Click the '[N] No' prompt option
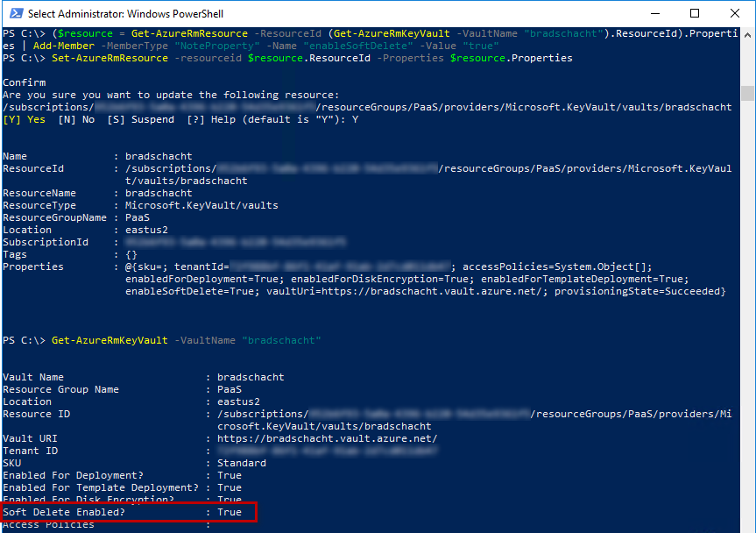Screen dimensions: 756x533 (76, 119)
